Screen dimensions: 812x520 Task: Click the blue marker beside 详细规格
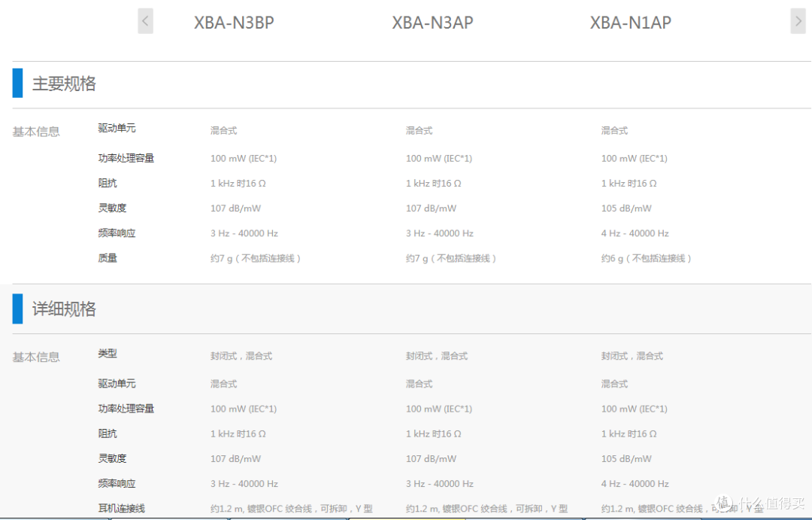[x=17, y=309]
